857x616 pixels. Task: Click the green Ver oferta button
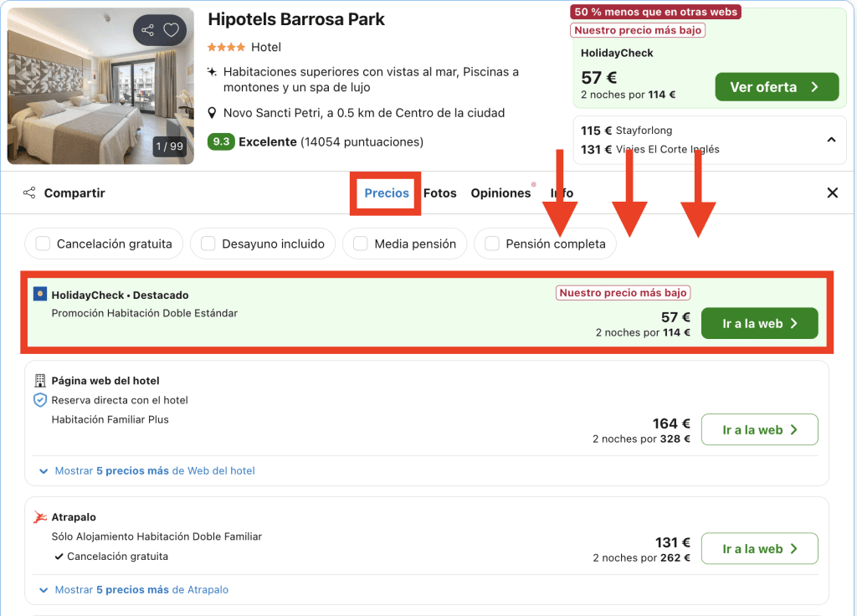point(776,87)
